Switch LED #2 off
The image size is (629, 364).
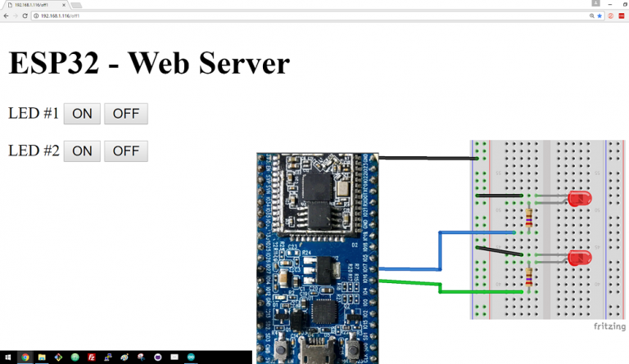point(126,151)
